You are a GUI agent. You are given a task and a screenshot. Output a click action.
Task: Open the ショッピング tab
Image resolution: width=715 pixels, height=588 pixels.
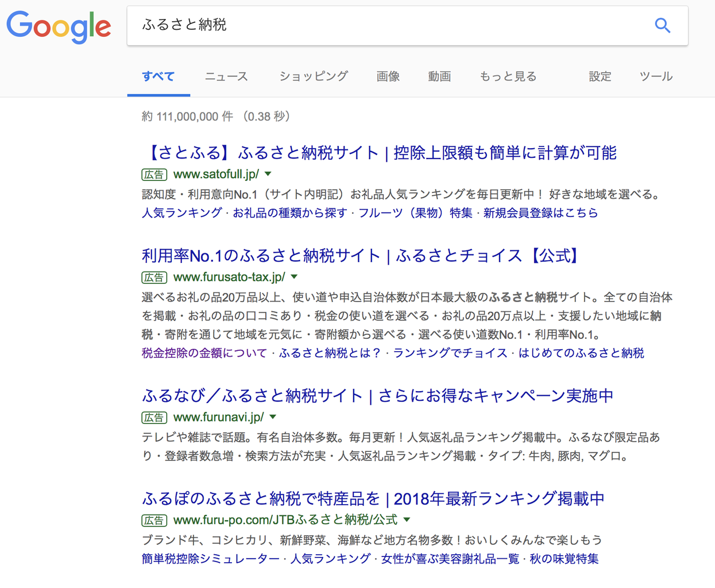tap(314, 76)
